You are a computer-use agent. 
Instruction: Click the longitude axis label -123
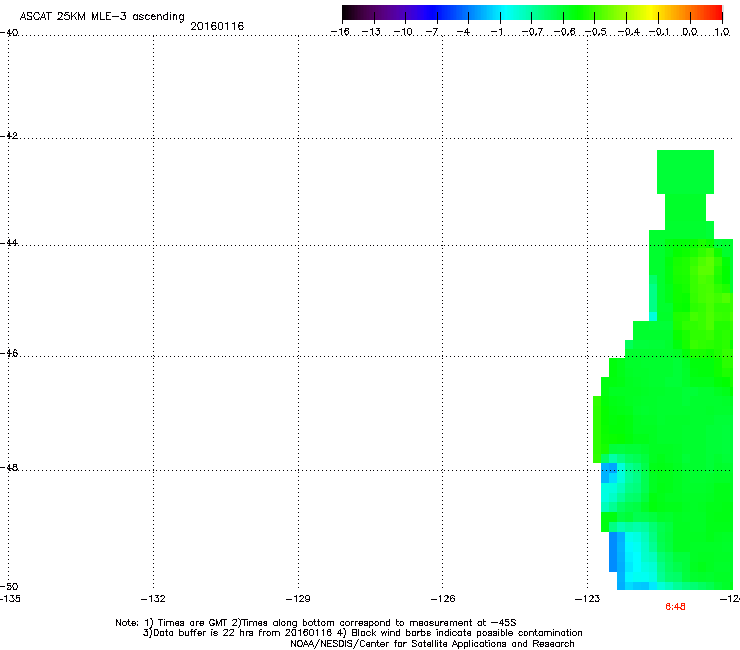point(588,599)
